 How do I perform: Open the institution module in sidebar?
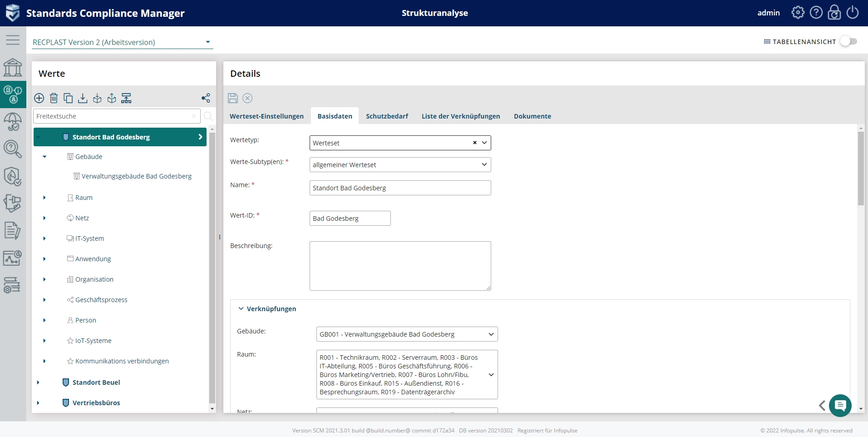click(x=13, y=67)
